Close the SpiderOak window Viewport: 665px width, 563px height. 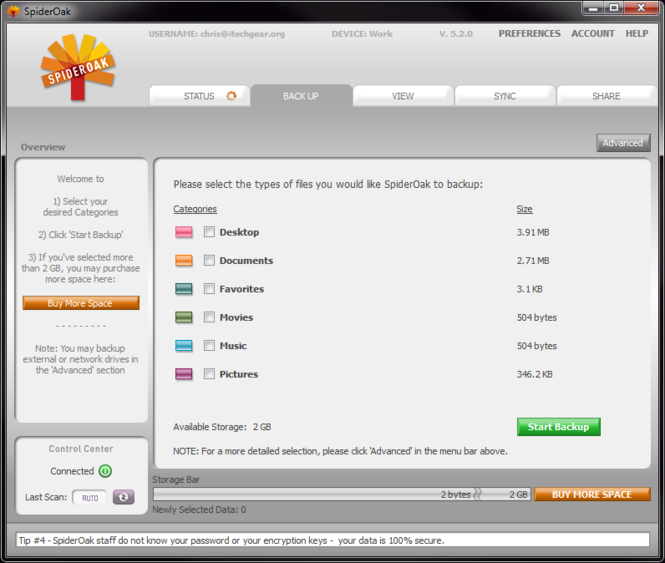click(641, 8)
